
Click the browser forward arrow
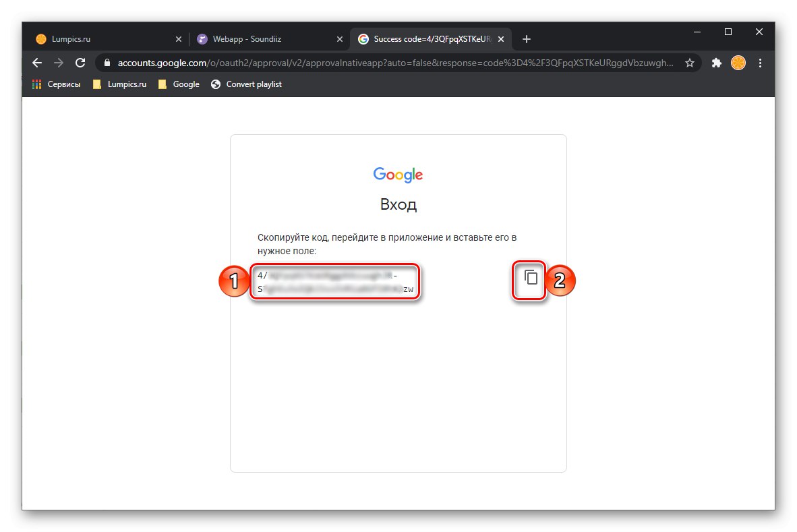[x=59, y=63]
